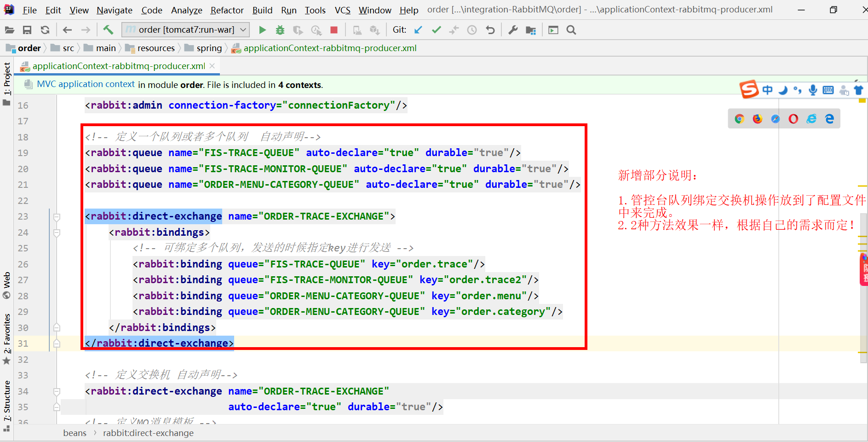Collapse the fold on line 34
The image size is (868, 442).
coord(57,391)
